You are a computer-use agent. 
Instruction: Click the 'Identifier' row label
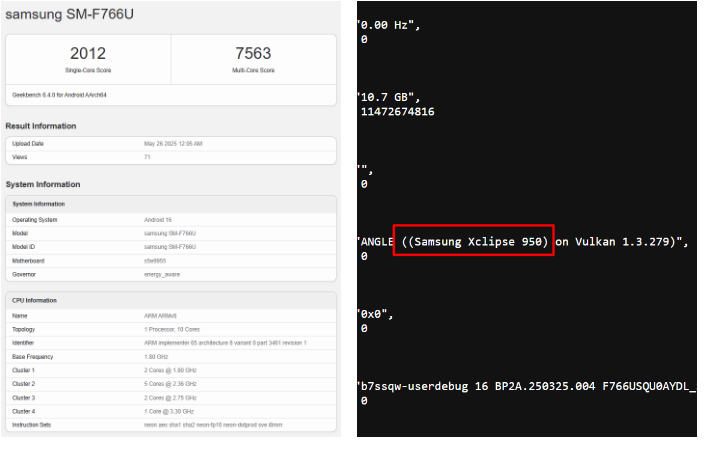coord(23,343)
